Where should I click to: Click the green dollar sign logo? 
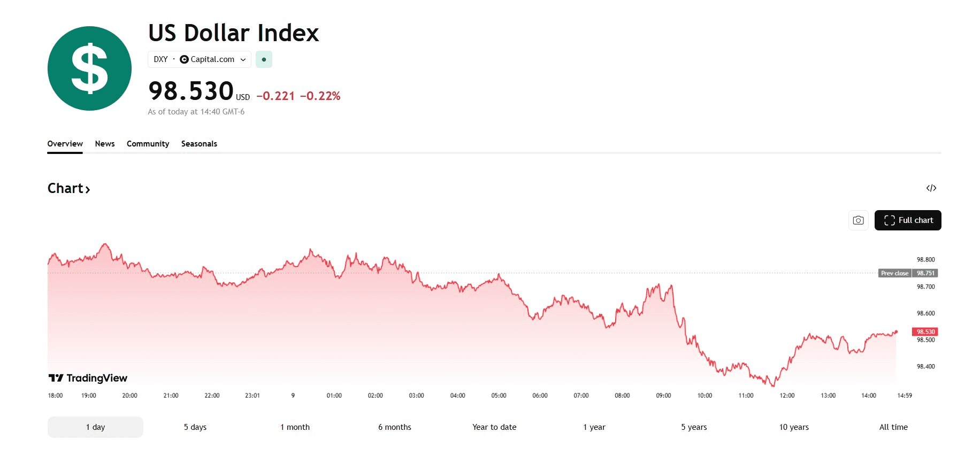tap(89, 68)
